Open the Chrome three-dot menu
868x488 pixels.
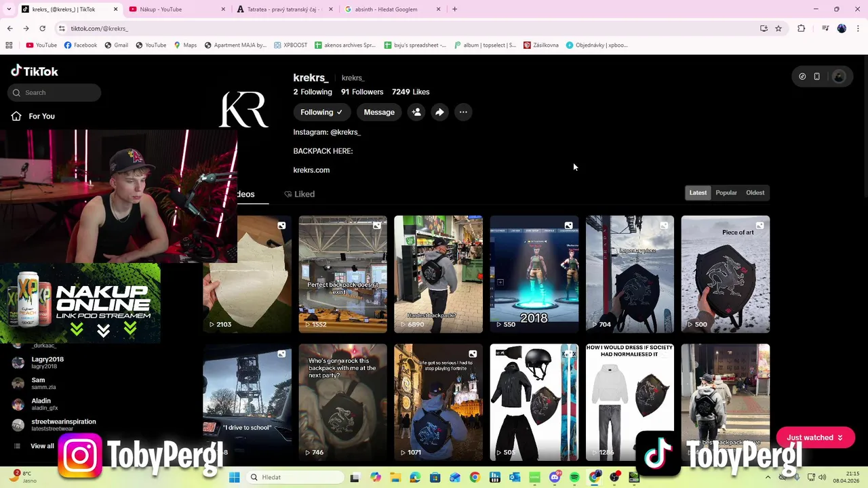pyautogui.click(x=859, y=28)
